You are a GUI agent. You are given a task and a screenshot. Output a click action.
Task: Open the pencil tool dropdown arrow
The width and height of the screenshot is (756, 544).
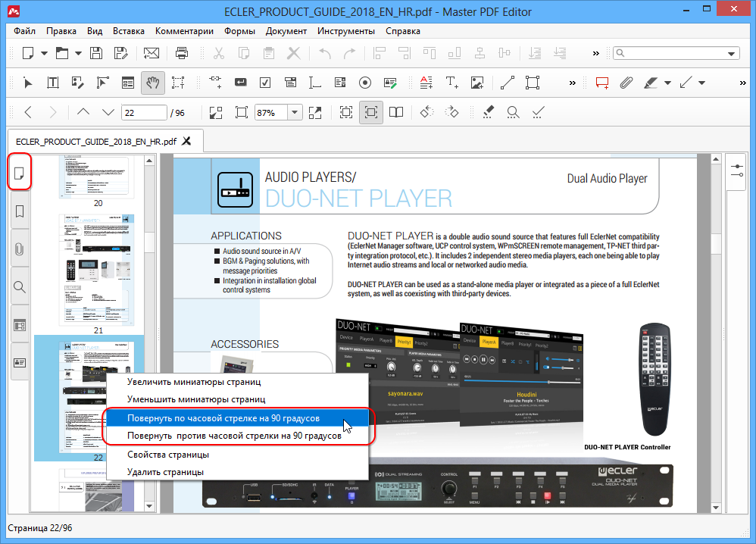point(702,83)
